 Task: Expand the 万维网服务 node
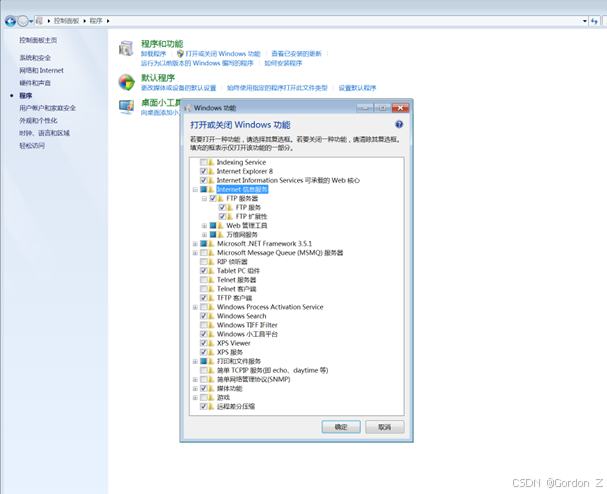pyautogui.click(x=204, y=235)
